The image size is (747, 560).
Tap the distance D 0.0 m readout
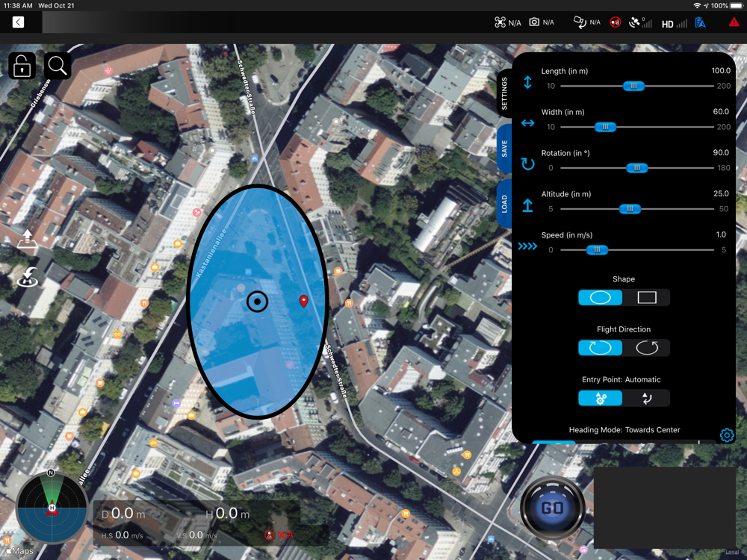pyautogui.click(x=123, y=514)
